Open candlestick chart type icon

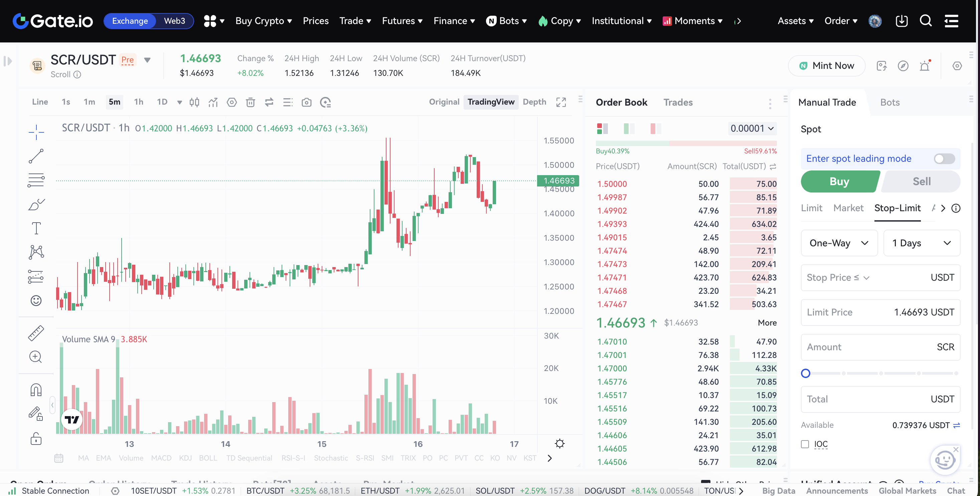pos(194,102)
